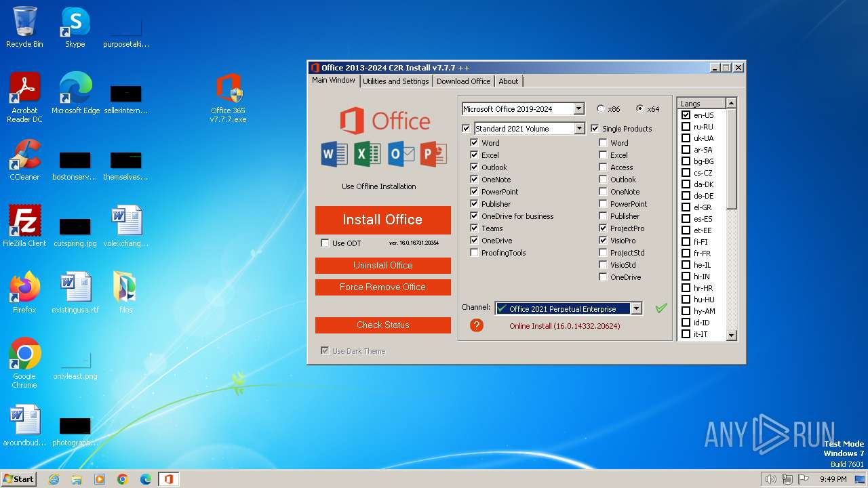The height and width of the screenshot is (488, 868).
Task: Click the Langs column header
Action: coord(702,104)
